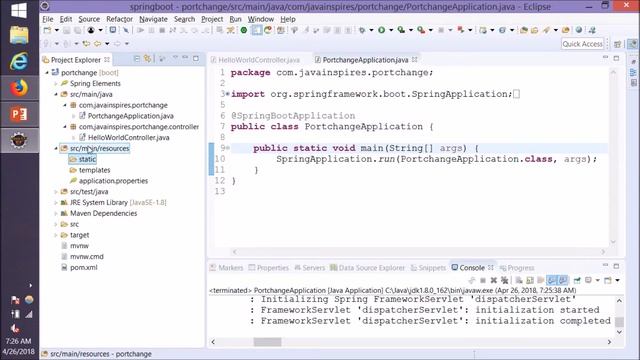The width and height of the screenshot is (640, 360).
Task: Select the static folder
Action: click(x=87, y=159)
